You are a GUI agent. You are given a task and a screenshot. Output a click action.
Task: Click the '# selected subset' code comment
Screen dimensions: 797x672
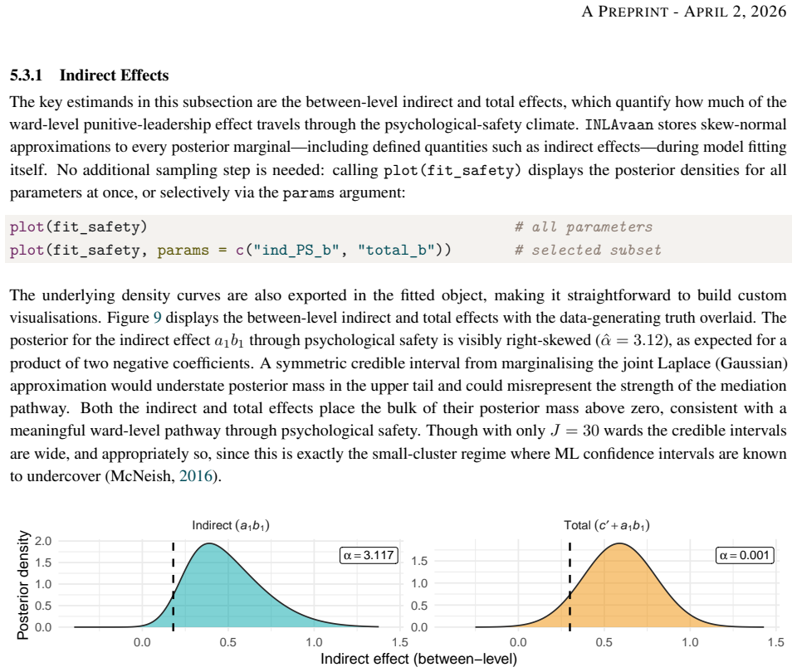click(588, 250)
